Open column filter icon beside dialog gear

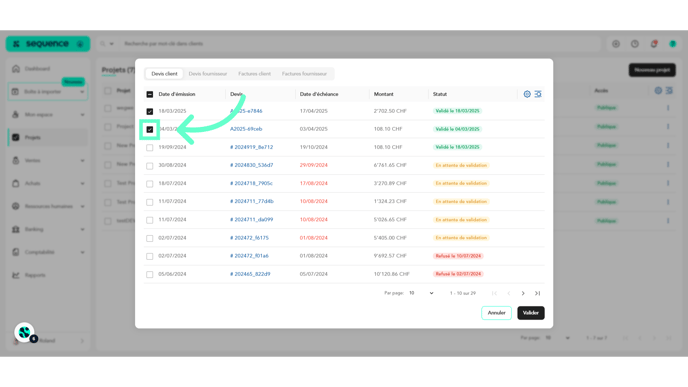point(538,94)
